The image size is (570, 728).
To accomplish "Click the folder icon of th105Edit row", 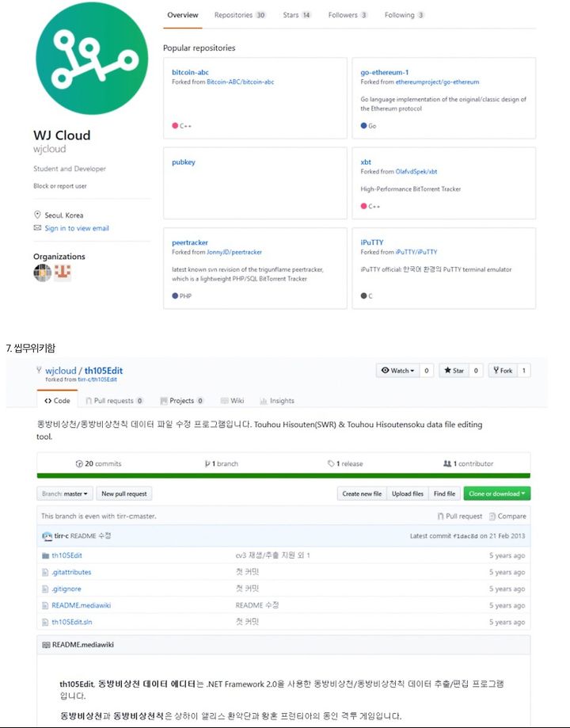I will (x=45, y=556).
